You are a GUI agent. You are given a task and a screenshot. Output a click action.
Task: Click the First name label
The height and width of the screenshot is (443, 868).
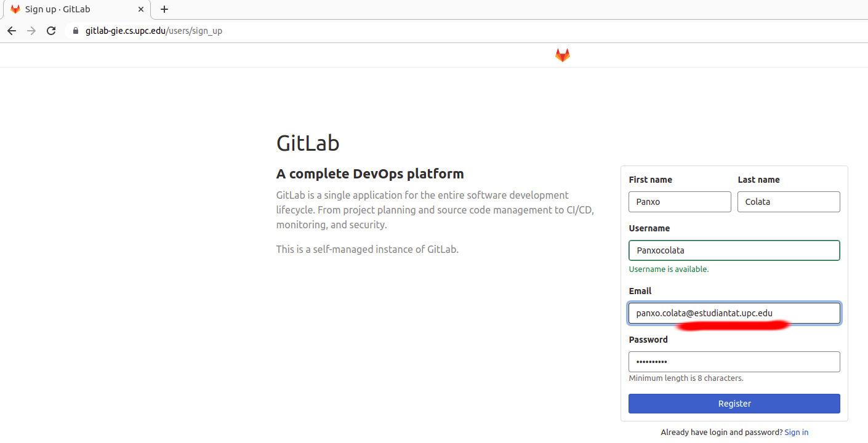[x=651, y=180]
